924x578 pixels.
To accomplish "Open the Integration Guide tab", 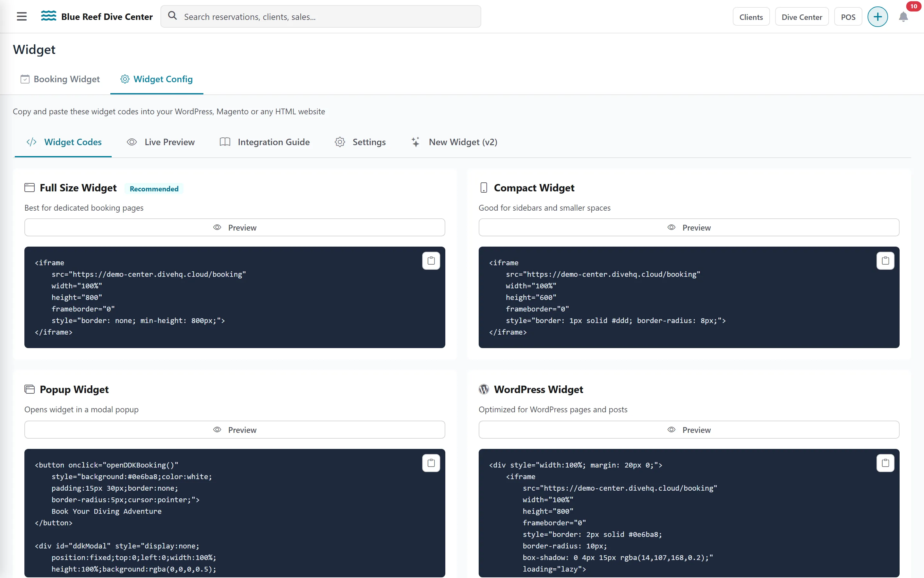I will tap(265, 142).
